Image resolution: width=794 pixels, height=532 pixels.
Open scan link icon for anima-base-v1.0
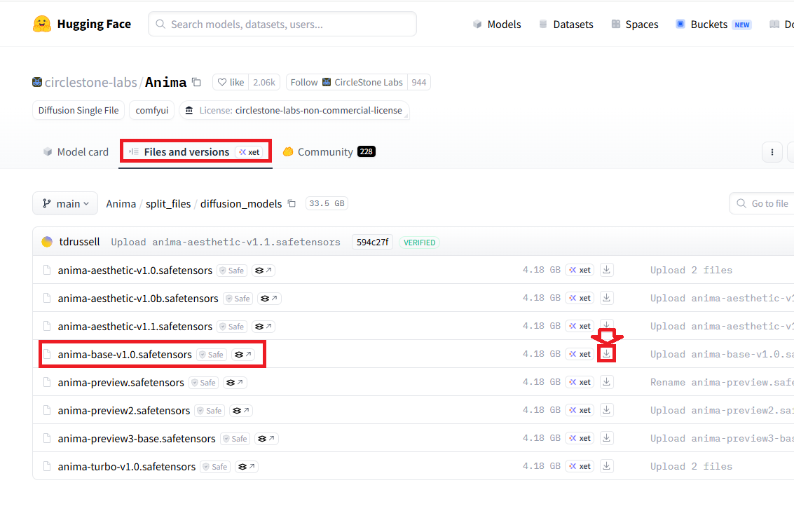(x=243, y=354)
